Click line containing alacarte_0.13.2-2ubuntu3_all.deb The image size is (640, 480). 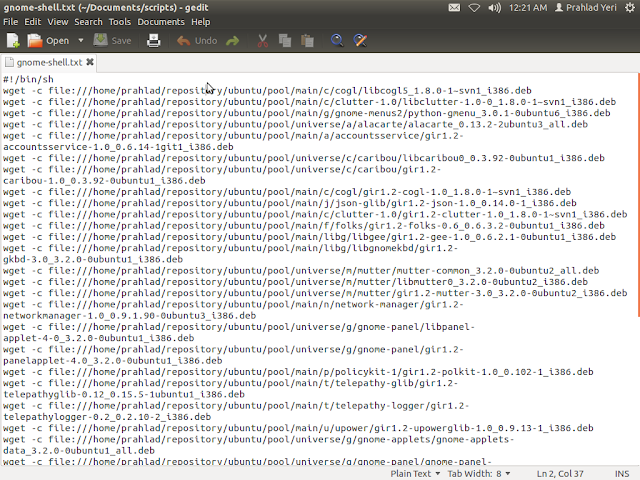295,124
